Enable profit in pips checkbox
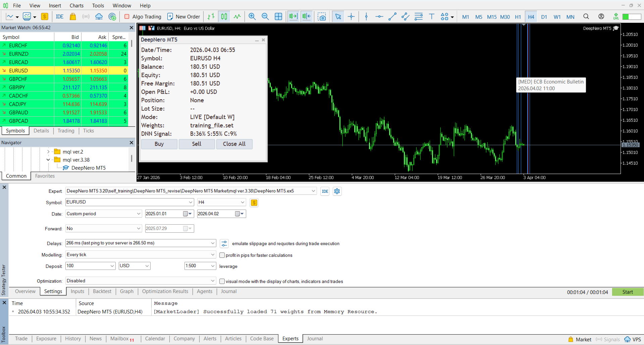The height and width of the screenshot is (345, 644). coord(222,255)
